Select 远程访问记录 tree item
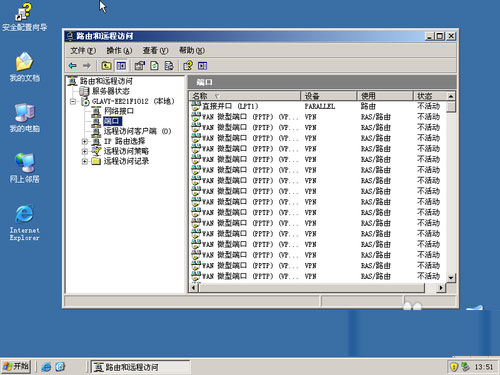500x375 pixels. tap(126, 161)
